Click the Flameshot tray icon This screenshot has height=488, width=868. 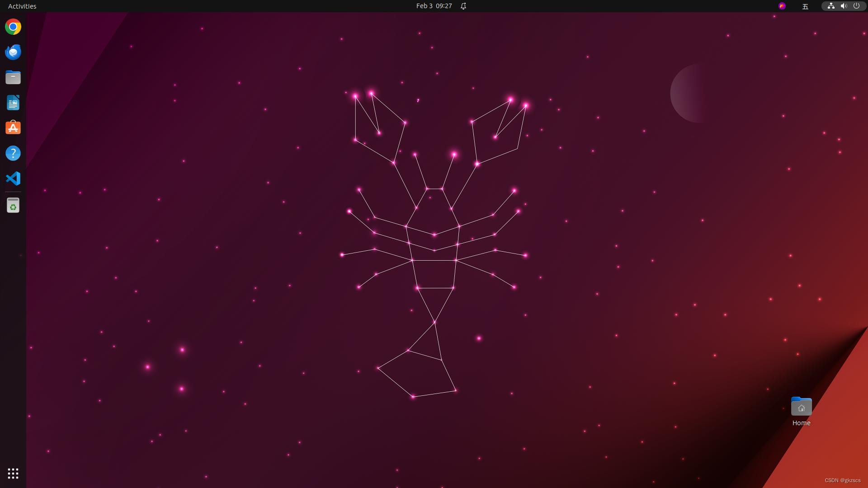tap(782, 6)
